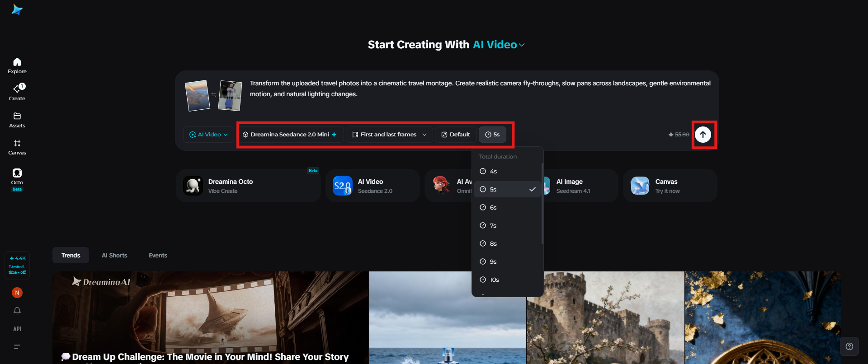The height and width of the screenshot is (364, 868).
Task: Open the Create section in sidebar
Action: [17, 93]
